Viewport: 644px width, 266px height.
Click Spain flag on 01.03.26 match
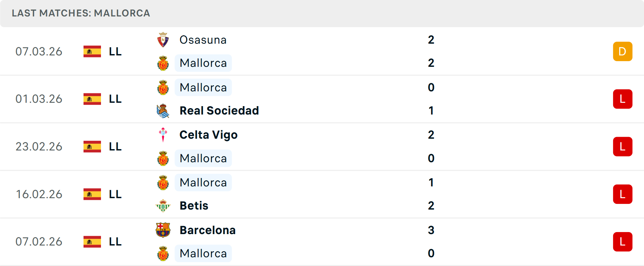click(x=92, y=99)
